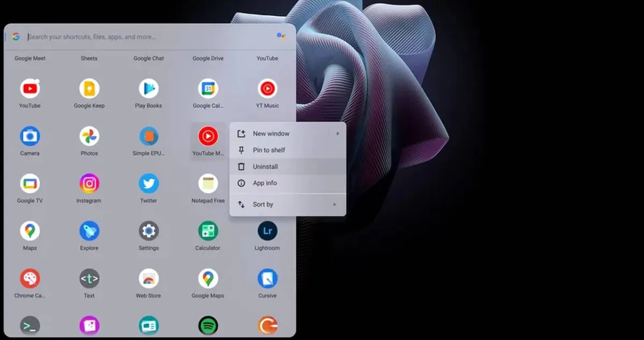Click the Google Drive label
The image size is (644, 340).
pos(208,58)
